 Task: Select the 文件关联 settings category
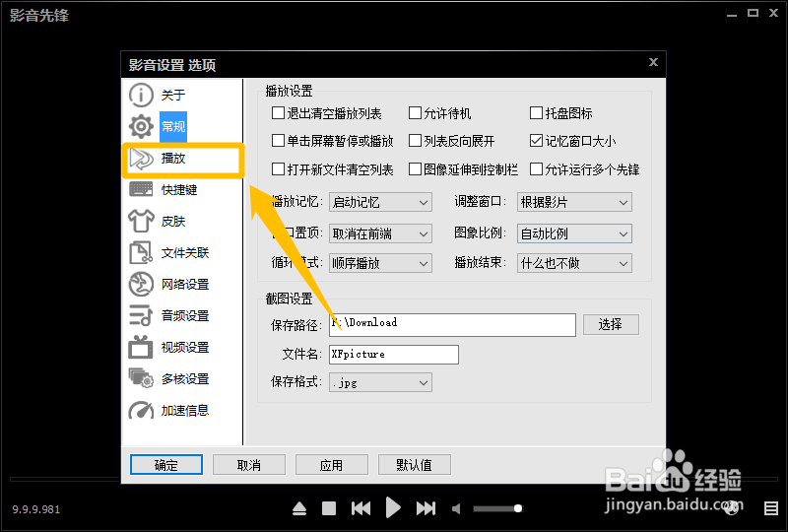point(185,252)
